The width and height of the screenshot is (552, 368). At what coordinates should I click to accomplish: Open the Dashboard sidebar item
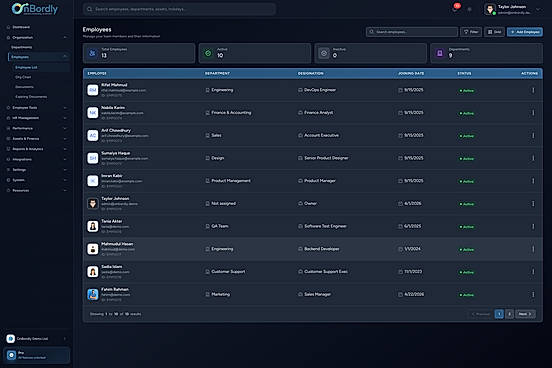coord(21,27)
